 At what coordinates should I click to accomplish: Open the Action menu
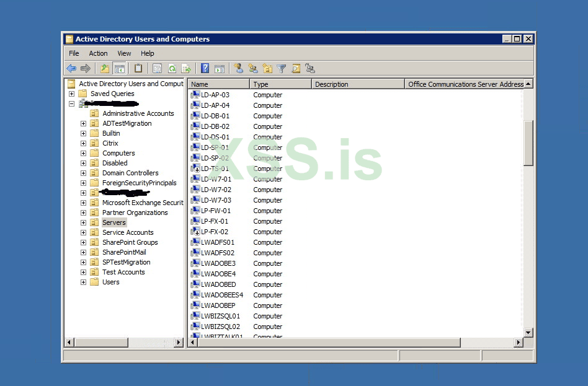tap(98, 53)
